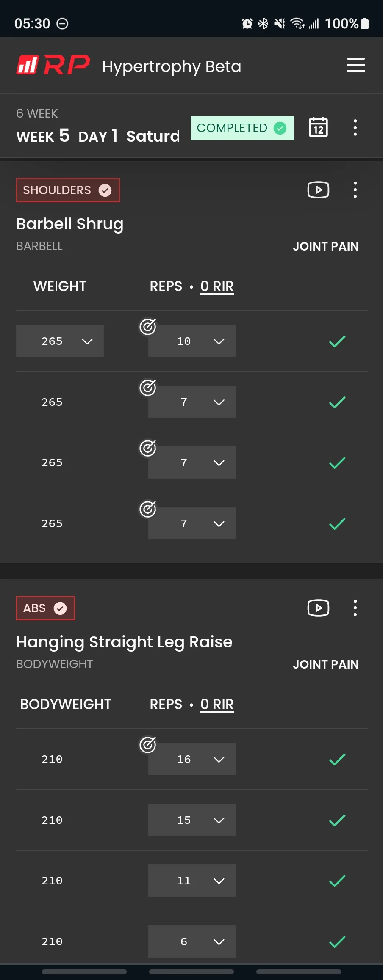Toggle checkmark for 16-rep leg raise set
Screen dimensions: 383x980
(x=337, y=760)
